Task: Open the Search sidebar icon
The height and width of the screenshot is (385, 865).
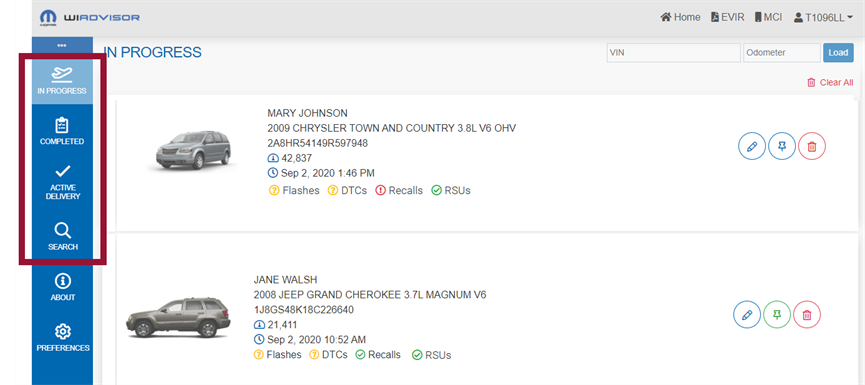Action: (62, 236)
